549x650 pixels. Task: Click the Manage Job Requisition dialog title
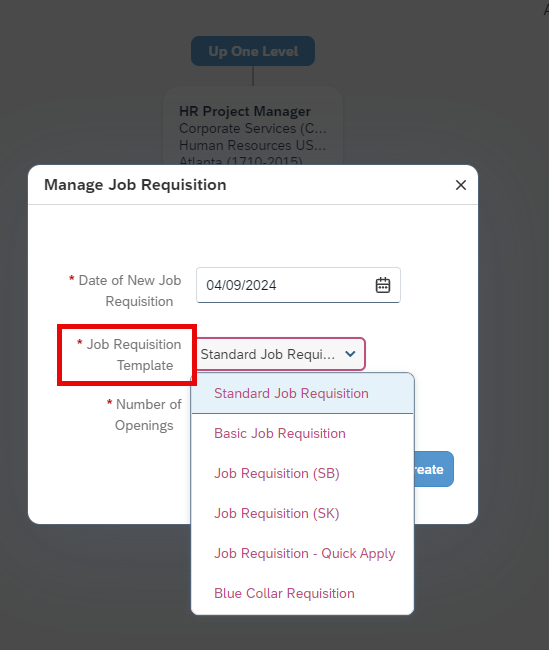click(135, 184)
